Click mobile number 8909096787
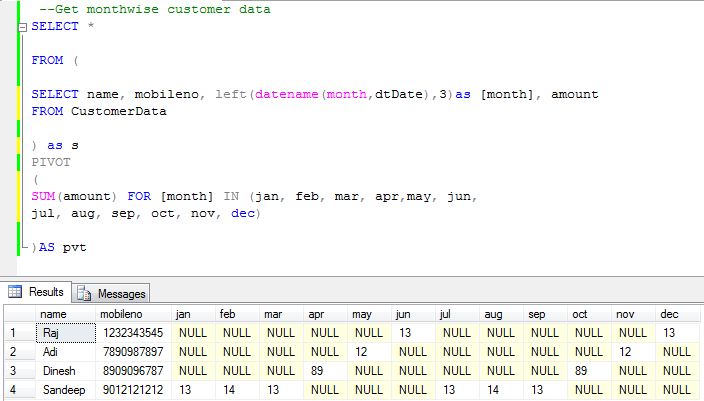This screenshot has height=401, width=704. coord(133,371)
